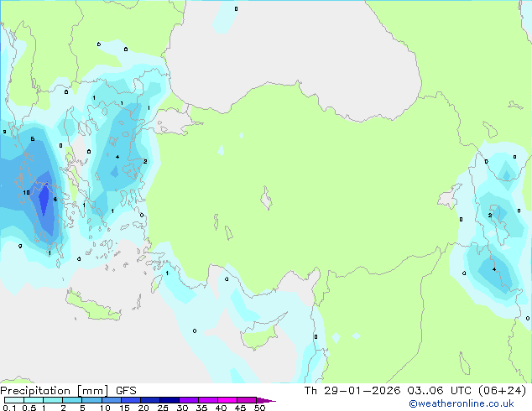532x411 pixels.
Task: Click the "30" legend value
Action: coord(182,408)
